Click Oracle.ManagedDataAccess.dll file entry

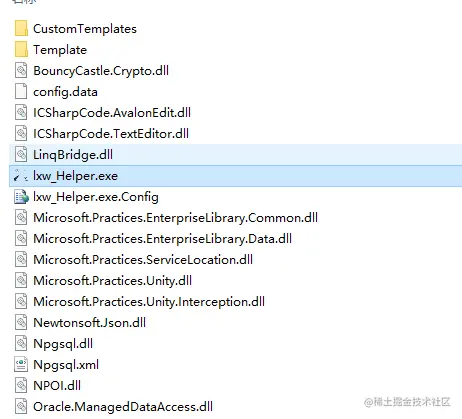tap(123, 406)
